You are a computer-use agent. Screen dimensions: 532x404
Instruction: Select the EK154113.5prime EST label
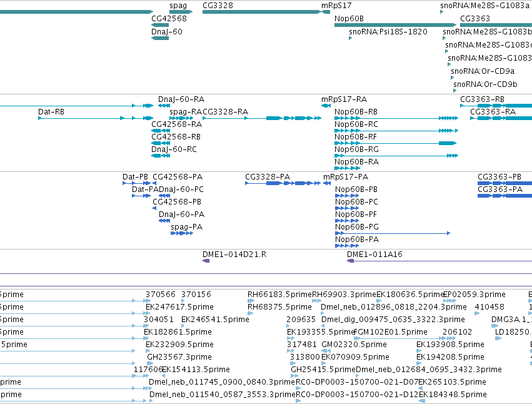coord(196,370)
